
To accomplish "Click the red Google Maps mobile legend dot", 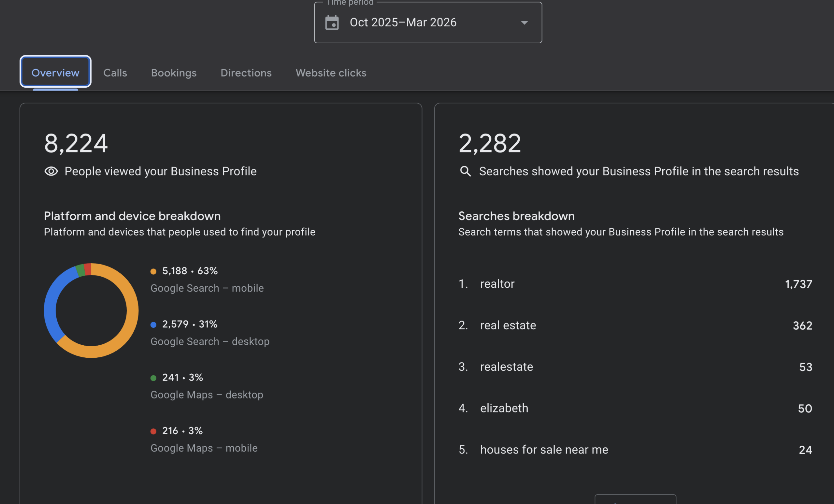I will point(153,431).
